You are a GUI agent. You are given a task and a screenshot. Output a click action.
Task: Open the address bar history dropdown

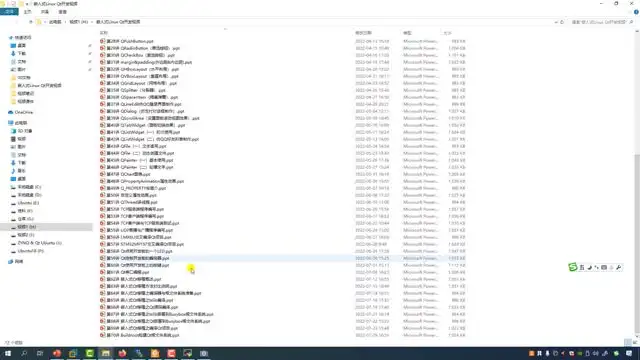556,22
